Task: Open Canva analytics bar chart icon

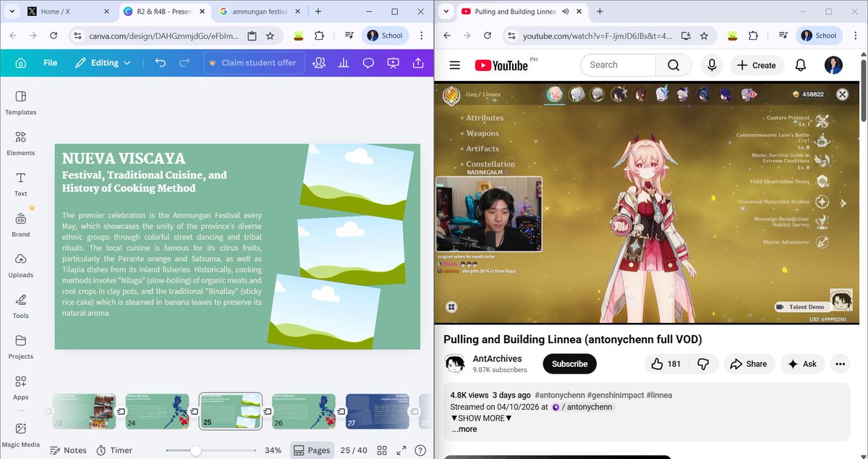Action: point(344,63)
